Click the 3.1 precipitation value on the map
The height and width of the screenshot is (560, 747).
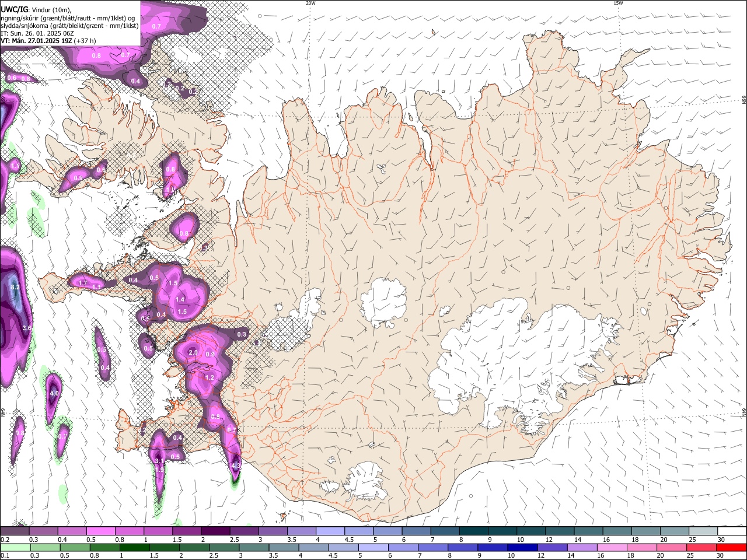pos(159,461)
